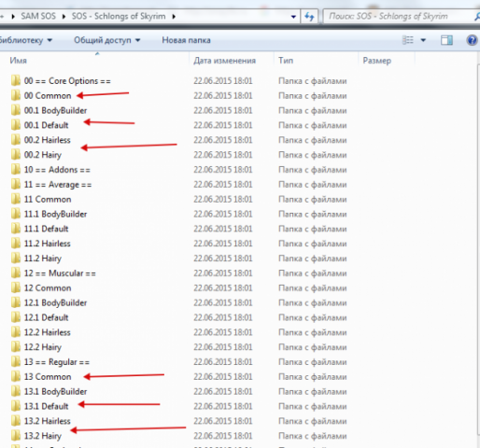Open the Общий доступ menu
The image size is (480, 448).
pos(107,40)
